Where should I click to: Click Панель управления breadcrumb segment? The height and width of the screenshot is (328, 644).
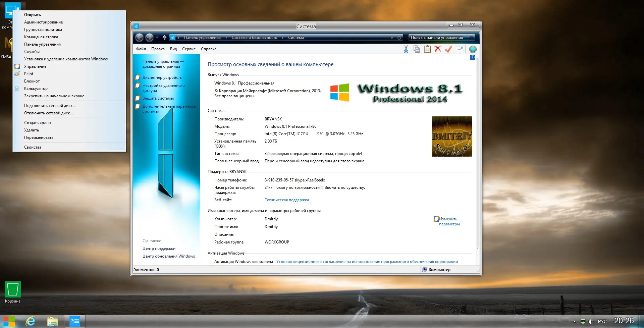[x=202, y=38]
